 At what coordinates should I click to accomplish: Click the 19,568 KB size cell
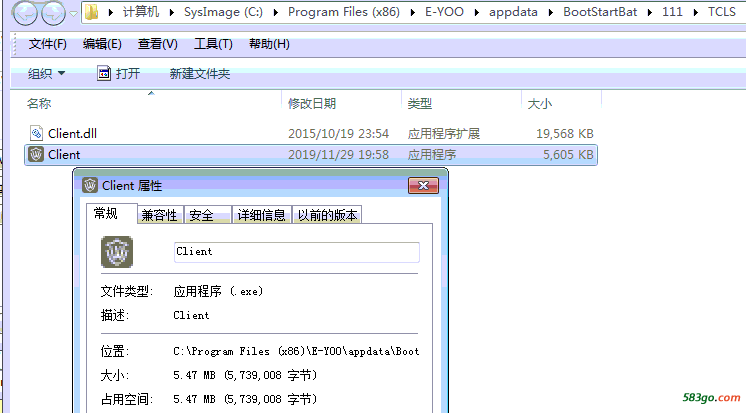565,134
